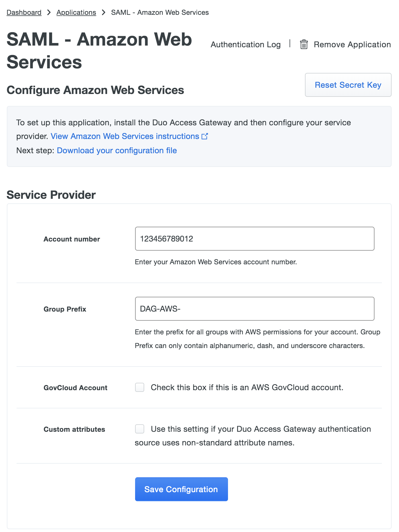The height and width of the screenshot is (532, 399).
Task: Click the GovCloud Account field label
Action: (x=75, y=388)
